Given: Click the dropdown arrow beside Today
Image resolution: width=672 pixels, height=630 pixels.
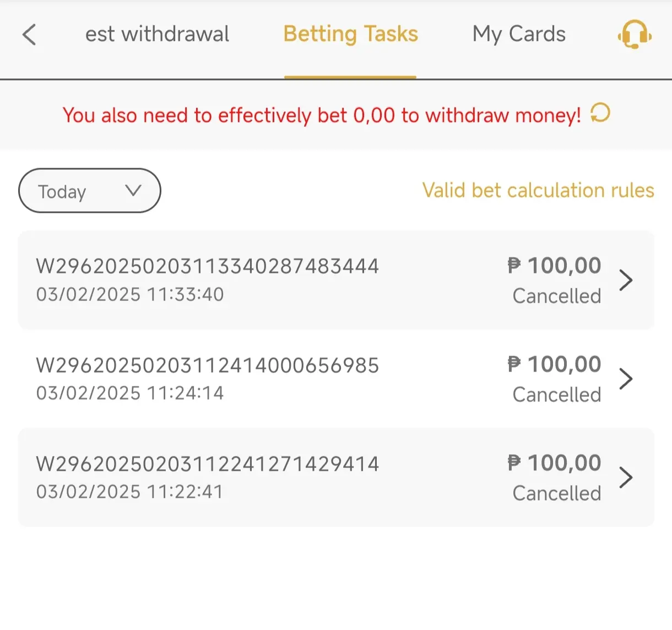Looking at the screenshot, I should tap(133, 191).
